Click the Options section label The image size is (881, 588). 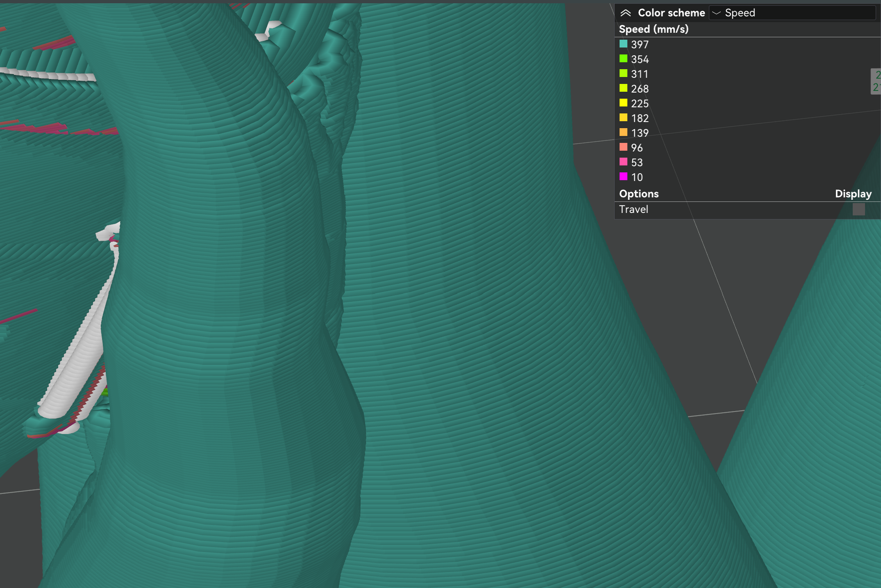coord(638,193)
